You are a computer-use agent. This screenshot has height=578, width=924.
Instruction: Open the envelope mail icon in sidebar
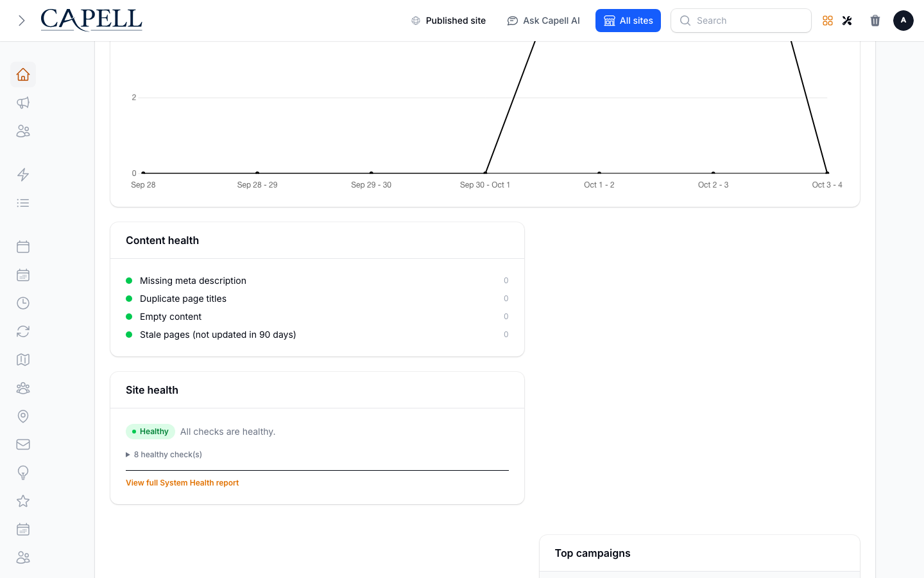23,444
